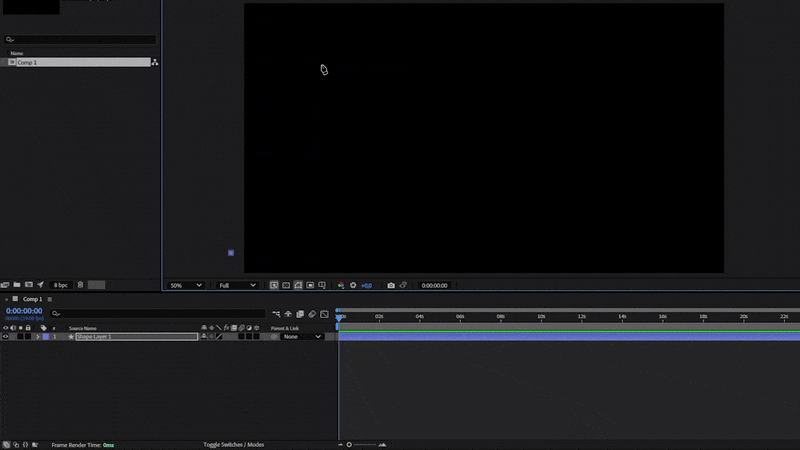
Task: Click the viewer preview time 0:00:00:00
Action: [x=434, y=286]
